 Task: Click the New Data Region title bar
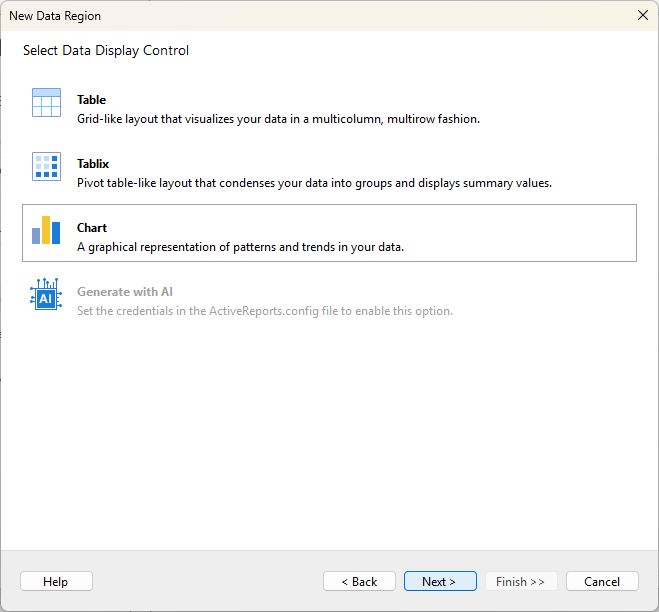pyautogui.click(x=300, y=16)
